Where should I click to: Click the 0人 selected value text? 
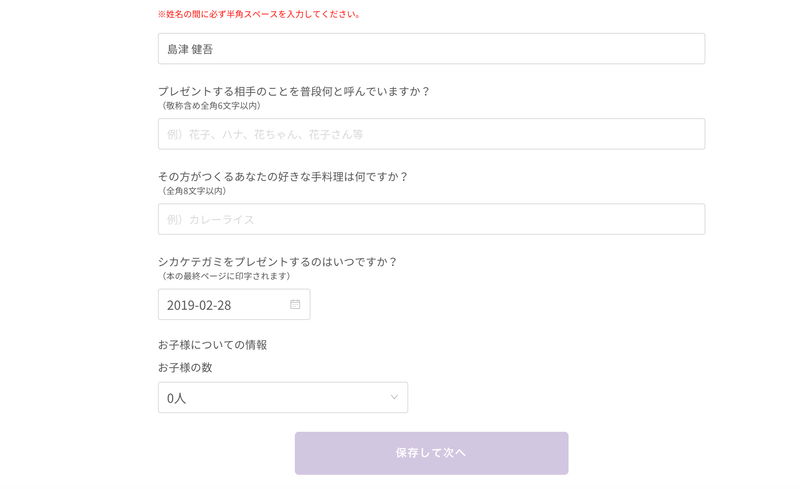pyautogui.click(x=177, y=398)
